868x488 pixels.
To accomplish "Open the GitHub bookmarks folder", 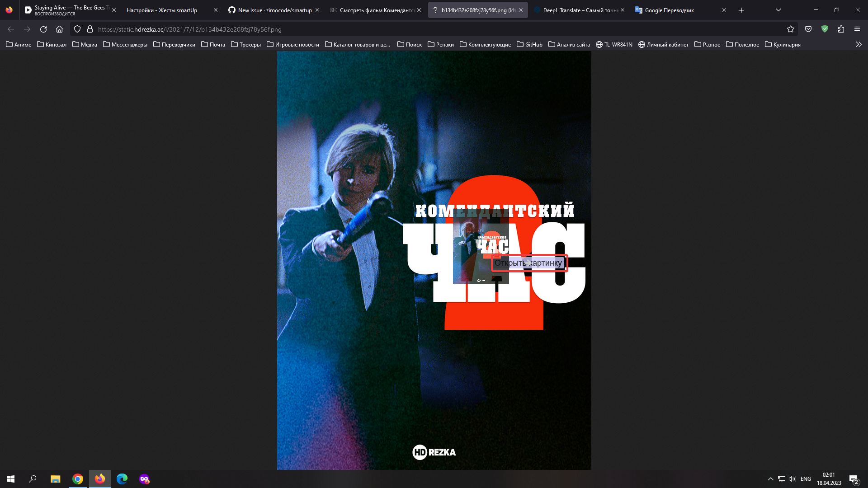I will pyautogui.click(x=529, y=45).
